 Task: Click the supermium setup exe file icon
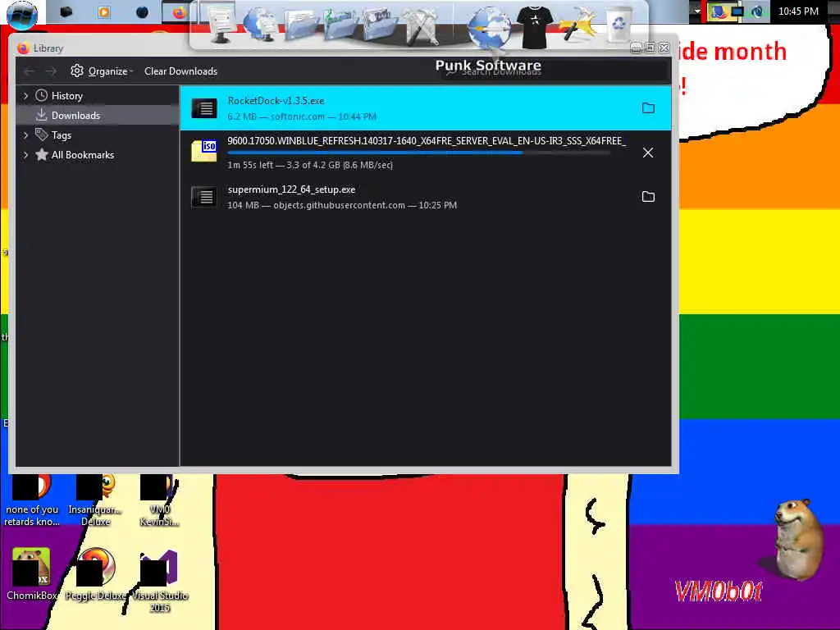pos(204,197)
